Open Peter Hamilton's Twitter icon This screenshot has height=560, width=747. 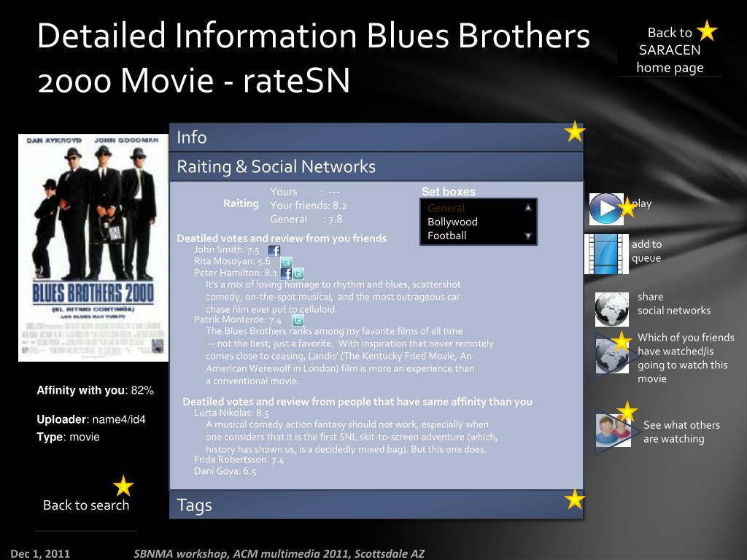tap(298, 273)
